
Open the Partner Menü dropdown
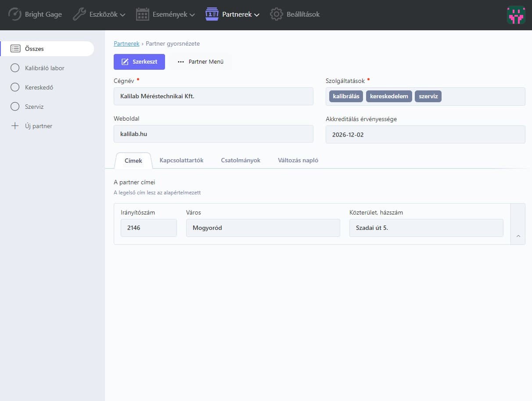point(201,62)
